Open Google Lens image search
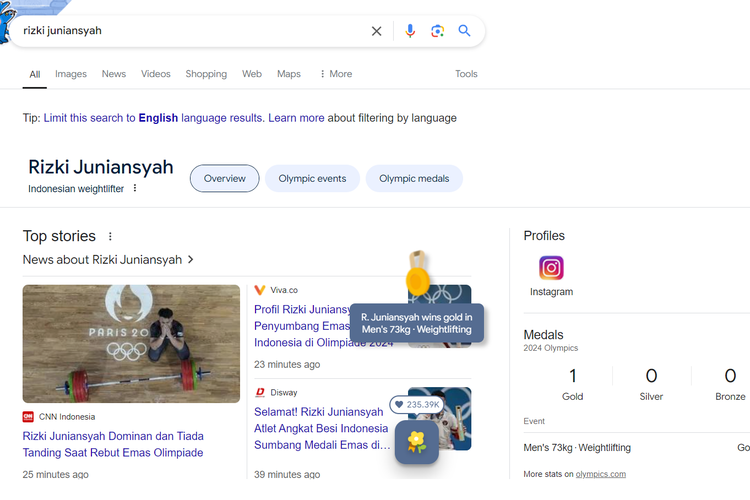Screen dimensions: 750x500 pyautogui.click(x=437, y=31)
